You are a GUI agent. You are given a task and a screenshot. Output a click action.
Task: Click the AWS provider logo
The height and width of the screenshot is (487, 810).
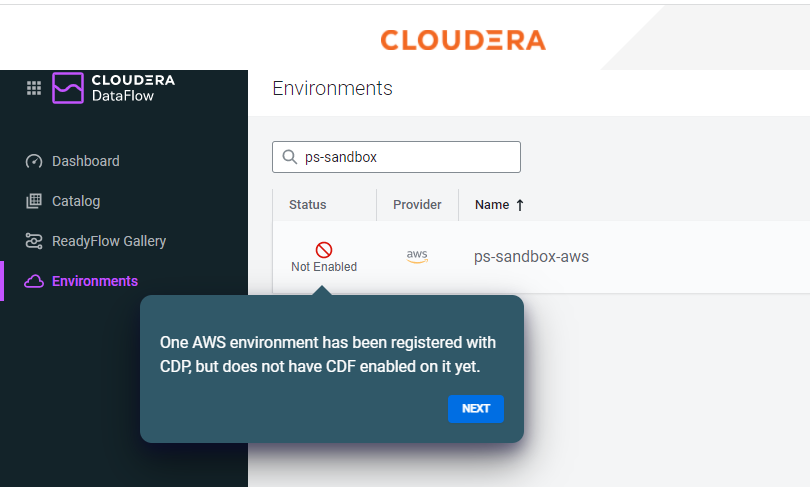pyautogui.click(x=417, y=256)
